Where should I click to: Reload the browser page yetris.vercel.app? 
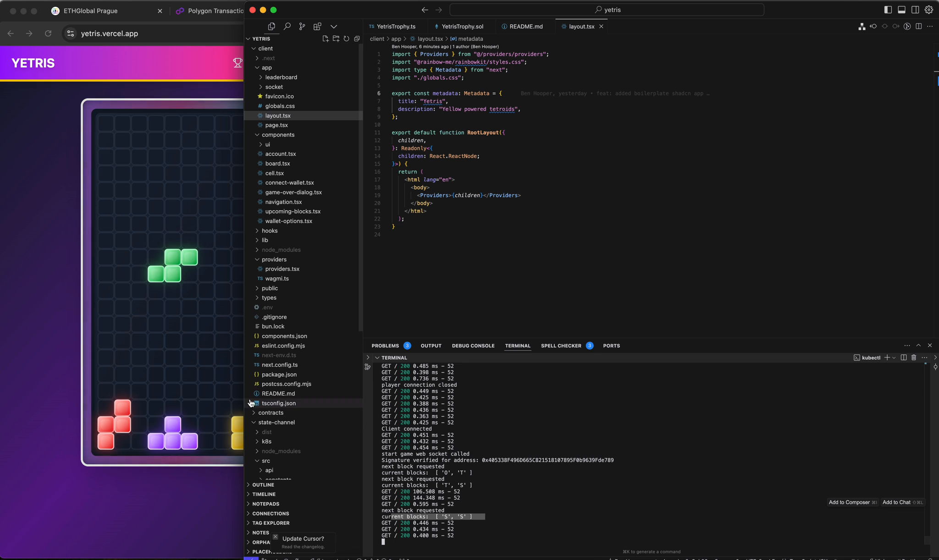tap(48, 33)
